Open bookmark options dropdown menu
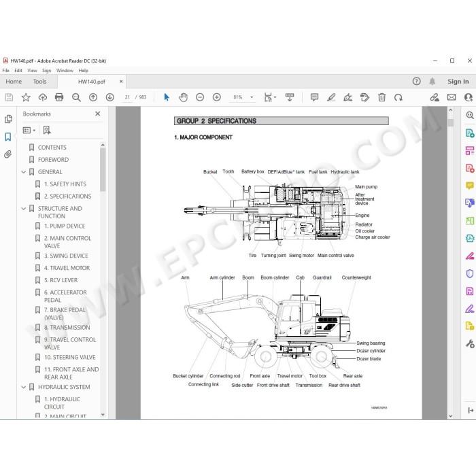The height and width of the screenshot is (476, 476). (x=29, y=131)
